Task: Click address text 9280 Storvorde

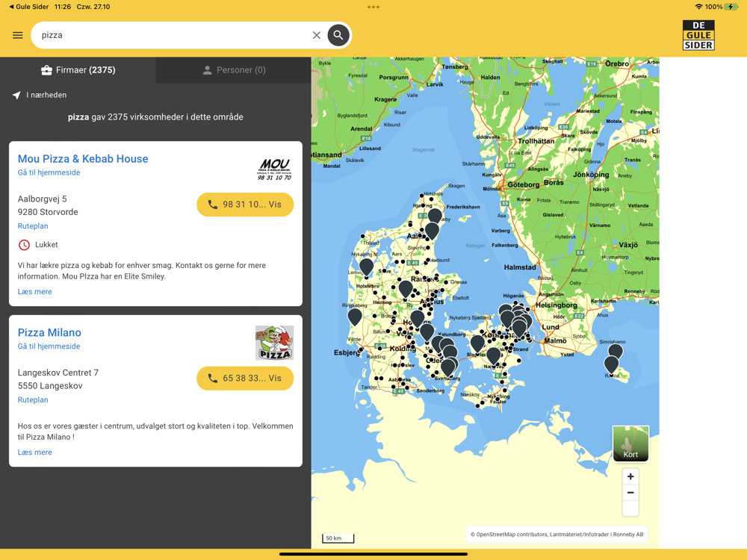Action: pos(48,212)
